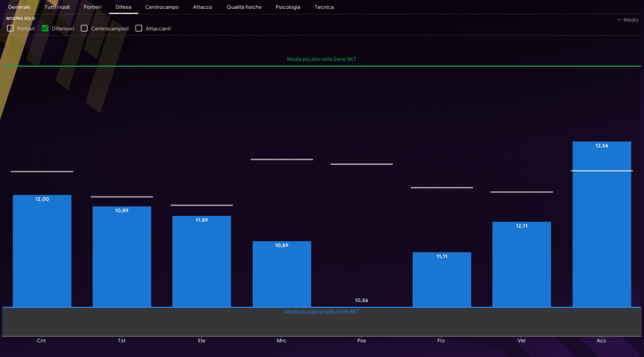Viewport: 644px width, 357px height.
Task: Select the Acc bar showing 12,56
Action: pyautogui.click(x=601, y=224)
